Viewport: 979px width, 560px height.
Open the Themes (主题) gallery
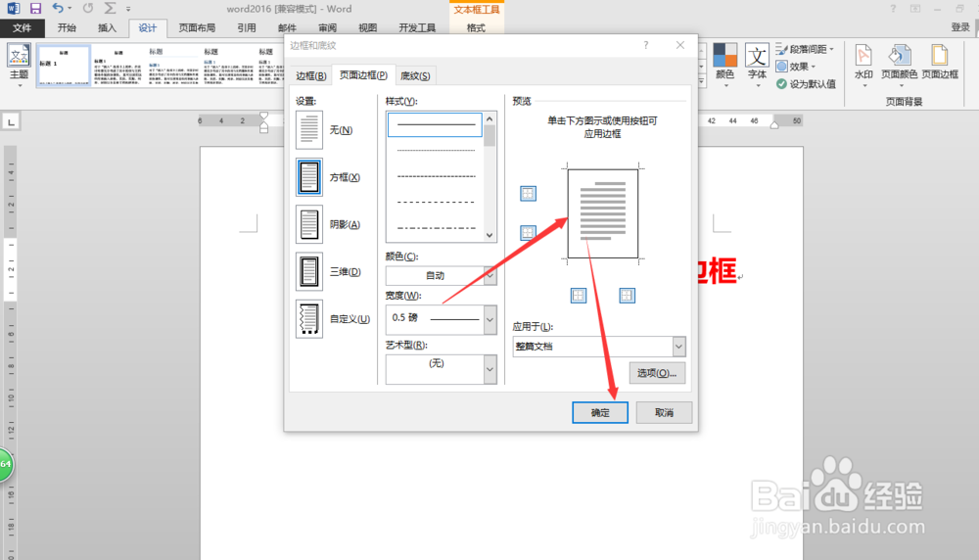click(19, 63)
